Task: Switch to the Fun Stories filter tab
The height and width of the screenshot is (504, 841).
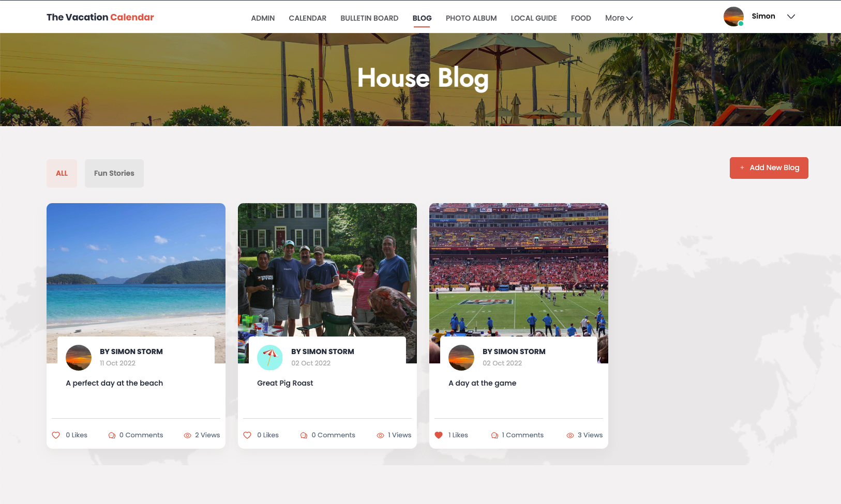Action: (x=114, y=173)
